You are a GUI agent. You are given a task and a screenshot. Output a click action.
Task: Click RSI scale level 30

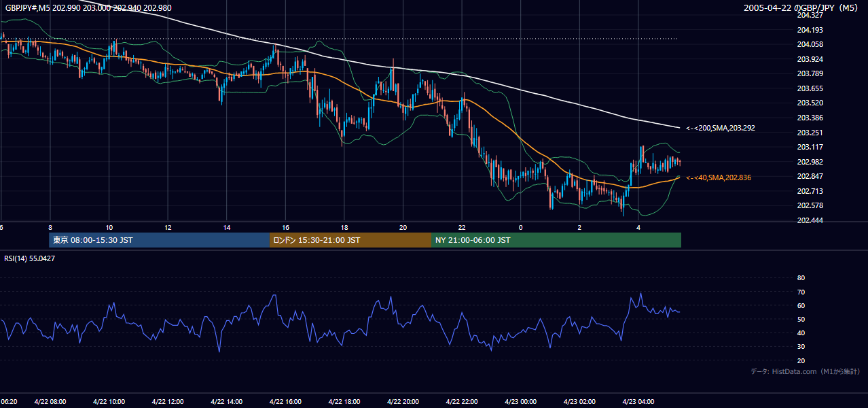[801, 347]
